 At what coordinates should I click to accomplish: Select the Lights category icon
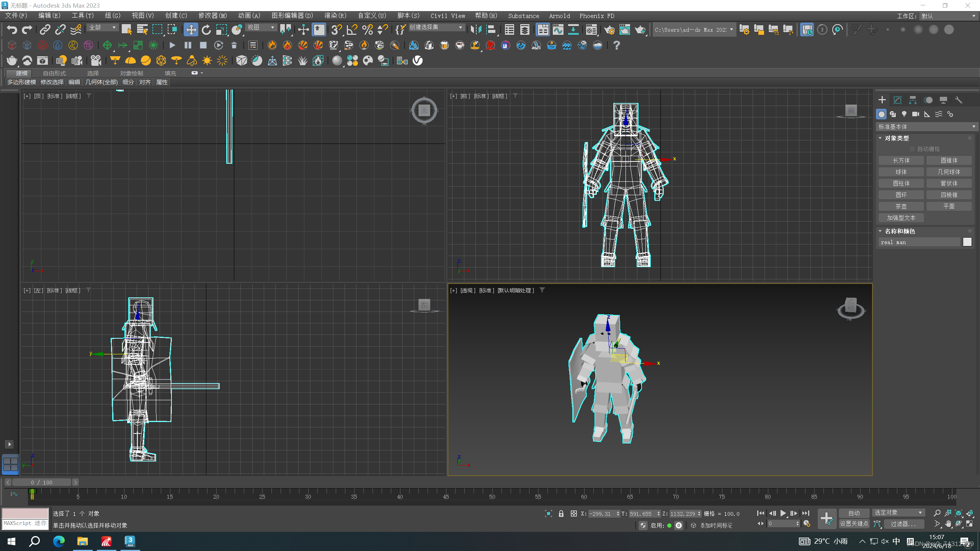(x=904, y=114)
